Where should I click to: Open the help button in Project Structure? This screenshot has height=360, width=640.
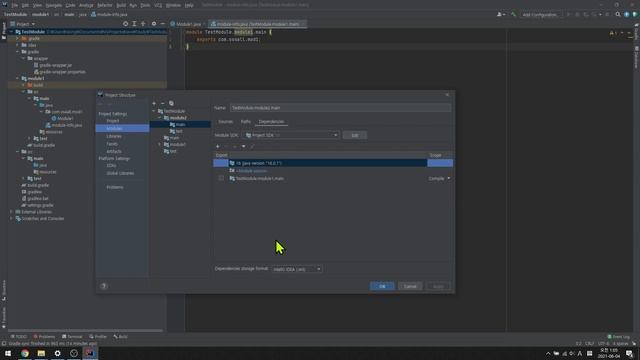click(x=104, y=286)
